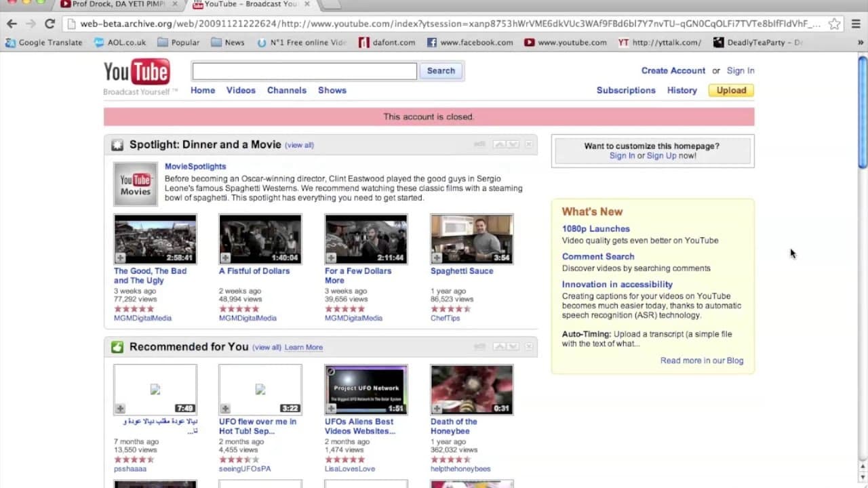Viewport: 868px width, 488px height.
Task: Open the 1080p Launches news link
Action: coord(596,229)
